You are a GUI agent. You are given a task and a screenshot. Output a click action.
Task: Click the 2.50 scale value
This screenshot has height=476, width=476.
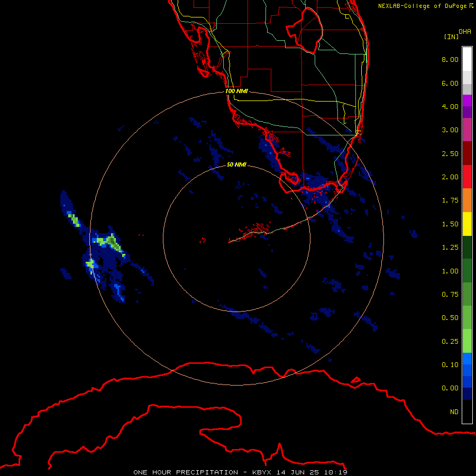click(450, 153)
